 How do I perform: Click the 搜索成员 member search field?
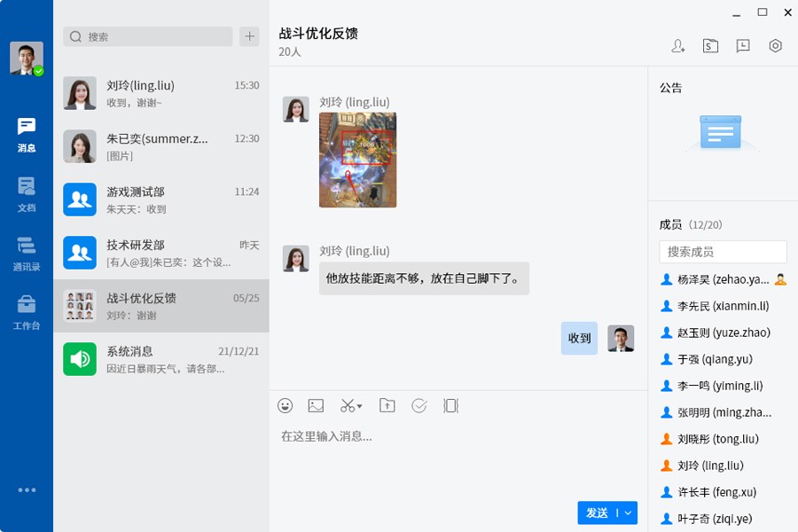(x=723, y=251)
